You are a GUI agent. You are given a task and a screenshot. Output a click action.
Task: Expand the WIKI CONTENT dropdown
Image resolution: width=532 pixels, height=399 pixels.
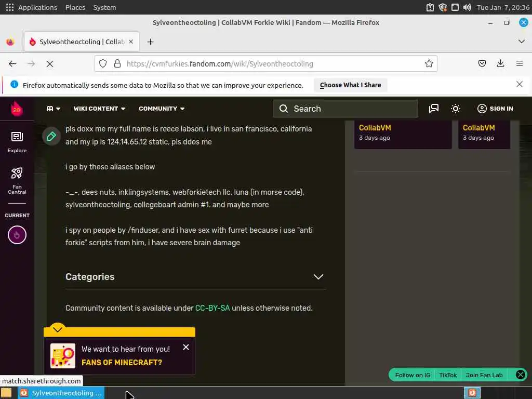coord(99,109)
